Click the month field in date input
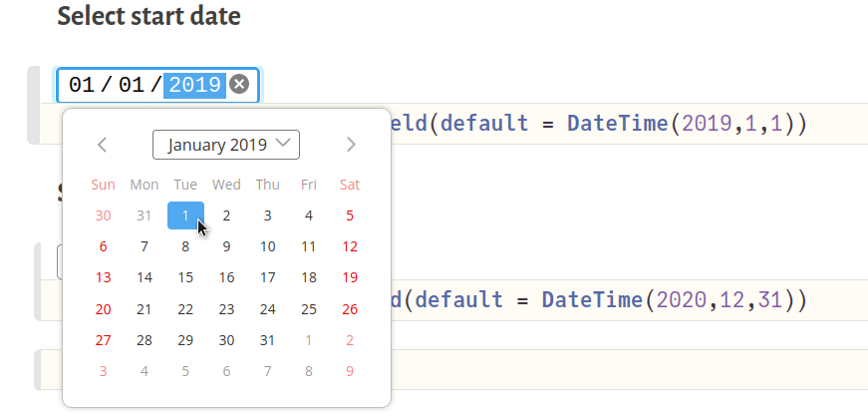The height and width of the screenshot is (416, 868). pyautogui.click(x=82, y=85)
